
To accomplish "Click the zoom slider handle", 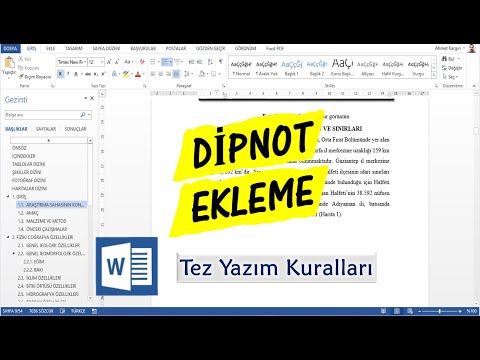I will point(440,311).
